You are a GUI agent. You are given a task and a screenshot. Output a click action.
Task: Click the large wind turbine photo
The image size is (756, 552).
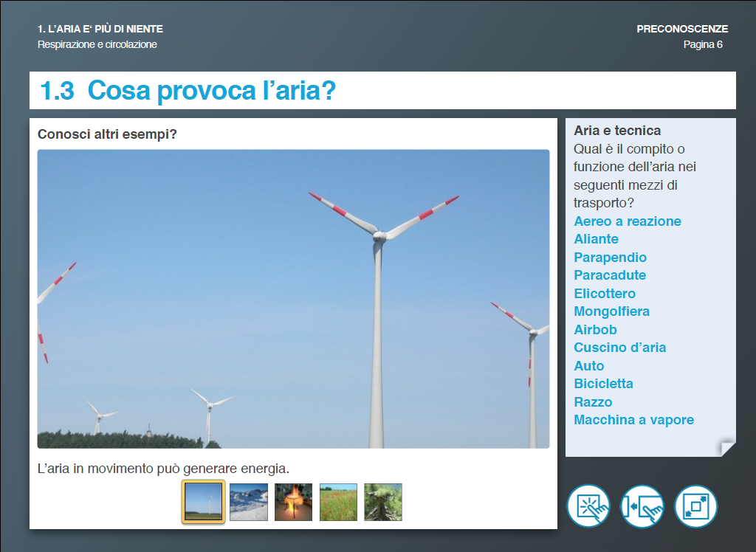(293, 299)
